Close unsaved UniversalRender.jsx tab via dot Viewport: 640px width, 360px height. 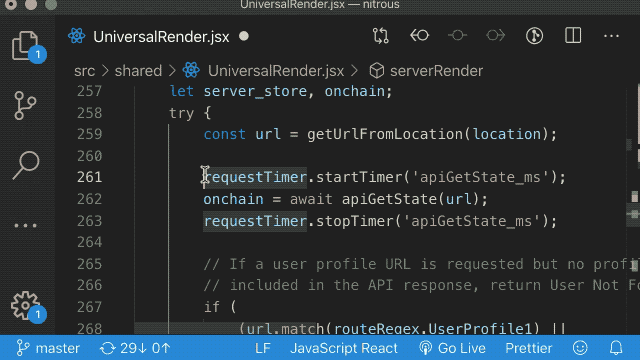tap(244, 36)
